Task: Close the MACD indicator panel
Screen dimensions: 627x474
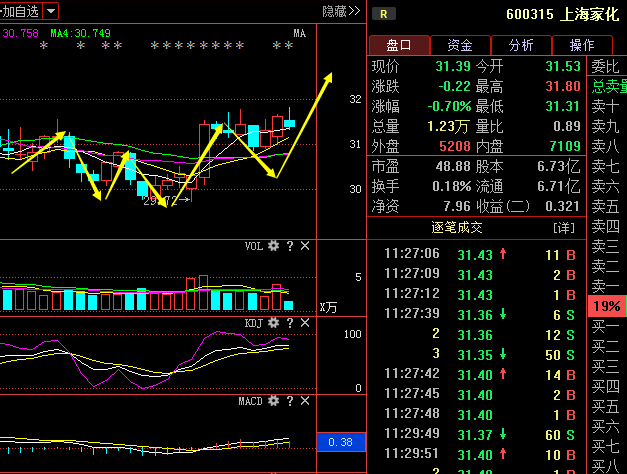Action: point(305,401)
